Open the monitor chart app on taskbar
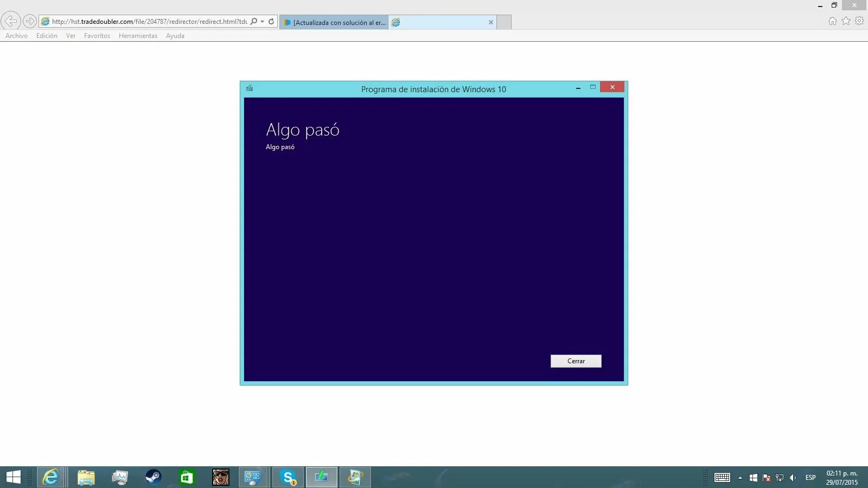Image resolution: width=868 pixels, height=488 pixels. 119,477
